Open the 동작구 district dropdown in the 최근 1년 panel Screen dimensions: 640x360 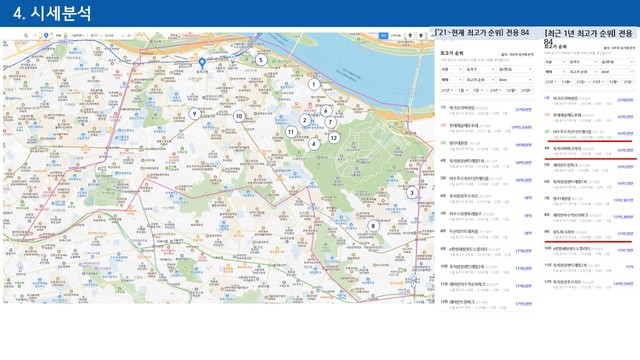[583, 62]
